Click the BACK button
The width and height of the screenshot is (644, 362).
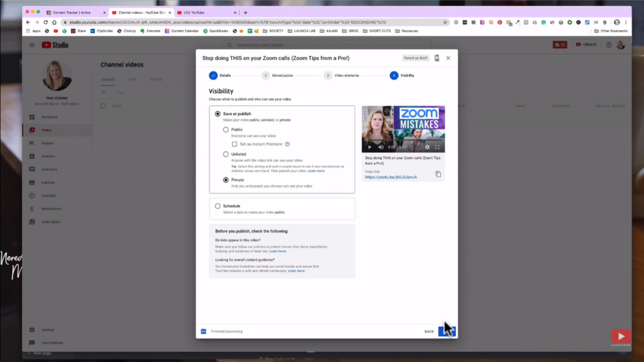coord(429,332)
